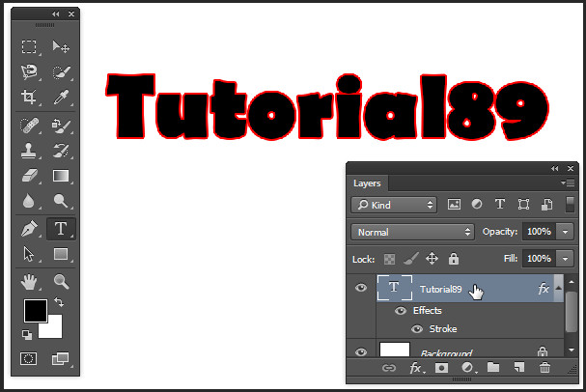Click the Tutorial89 layer thumbnail
Image resolution: width=586 pixels, height=392 pixels.
point(395,288)
